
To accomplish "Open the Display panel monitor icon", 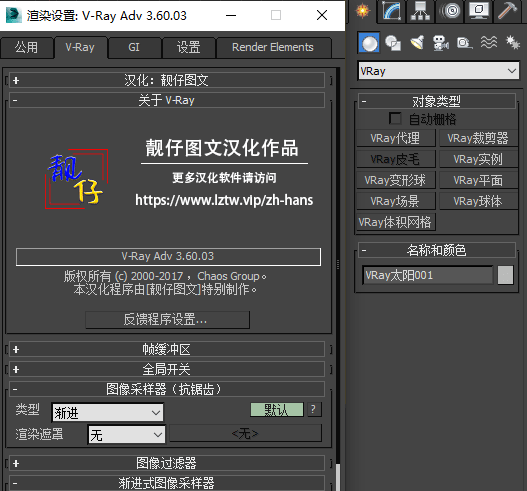I will point(479,11).
